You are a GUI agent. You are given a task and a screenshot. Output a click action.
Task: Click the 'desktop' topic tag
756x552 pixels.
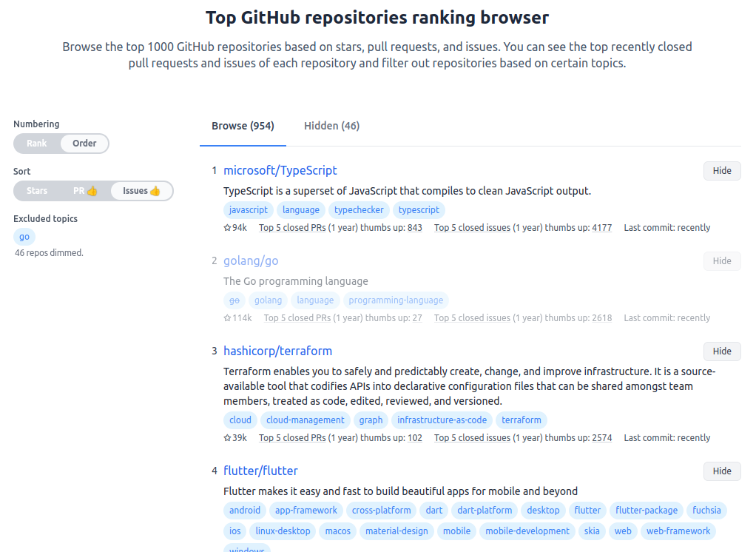543,510
